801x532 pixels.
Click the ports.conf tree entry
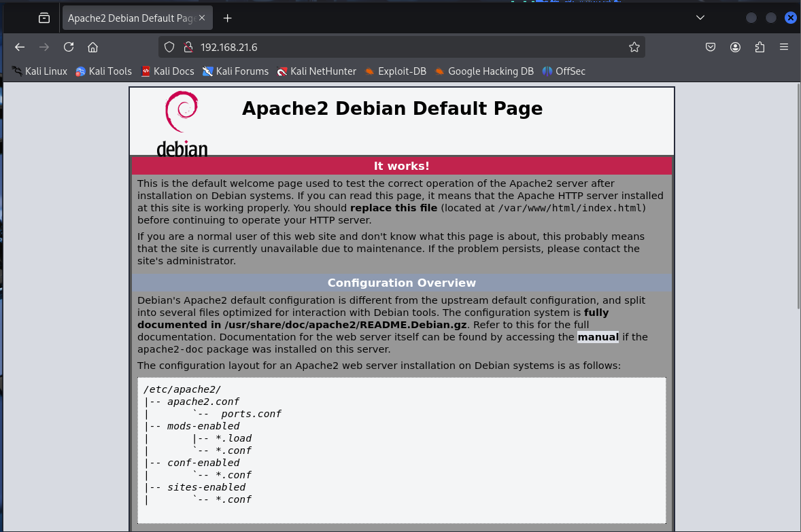point(251,414)
